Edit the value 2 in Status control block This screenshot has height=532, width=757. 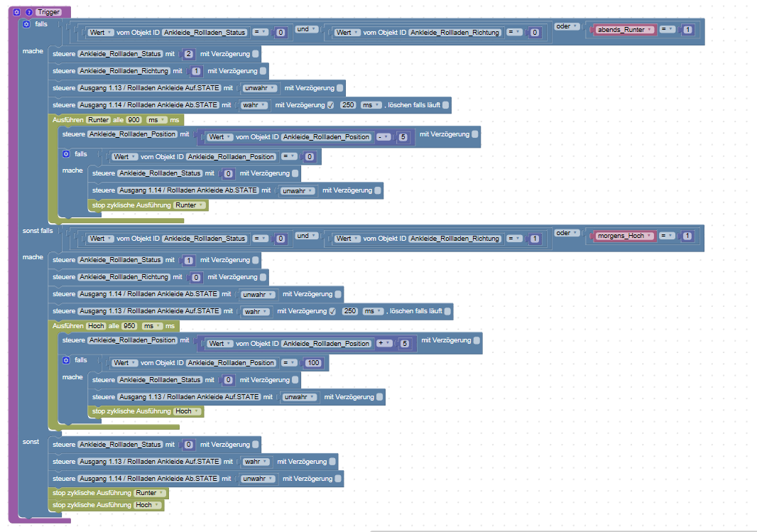[x=188, y=53]
